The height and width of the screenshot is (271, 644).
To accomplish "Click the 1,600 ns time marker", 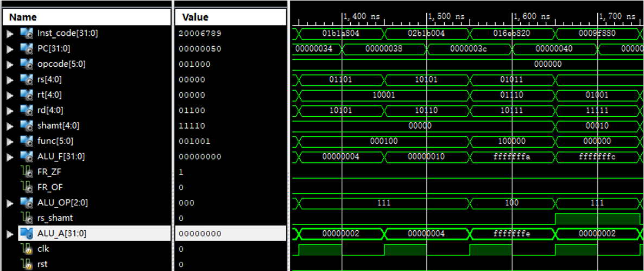I will coord(532,17).
